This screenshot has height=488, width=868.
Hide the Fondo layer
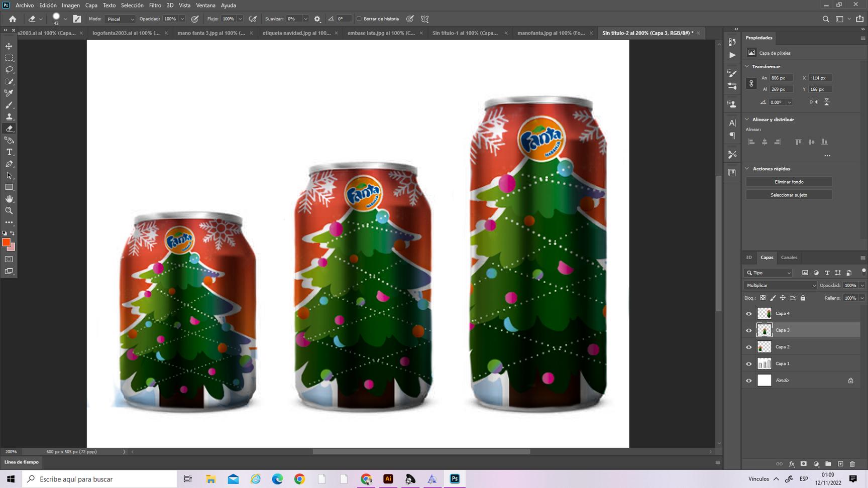pos(749,381)
